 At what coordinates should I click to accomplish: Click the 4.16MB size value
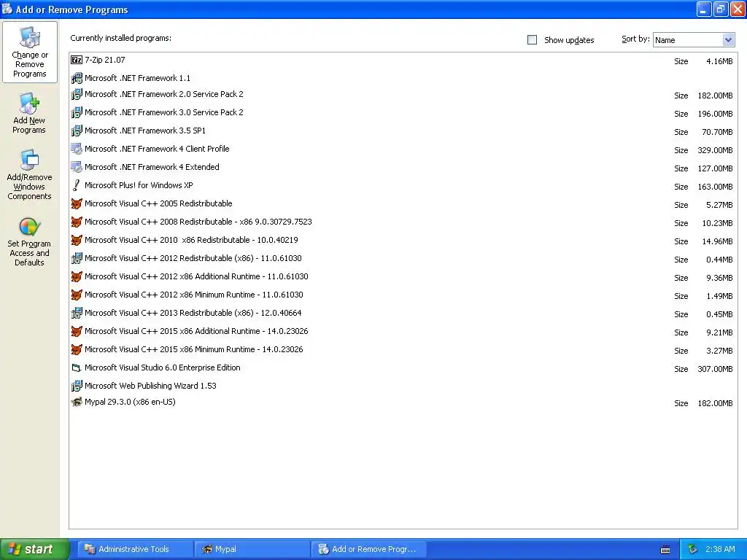pyautogui.click(x=719, y=61)
